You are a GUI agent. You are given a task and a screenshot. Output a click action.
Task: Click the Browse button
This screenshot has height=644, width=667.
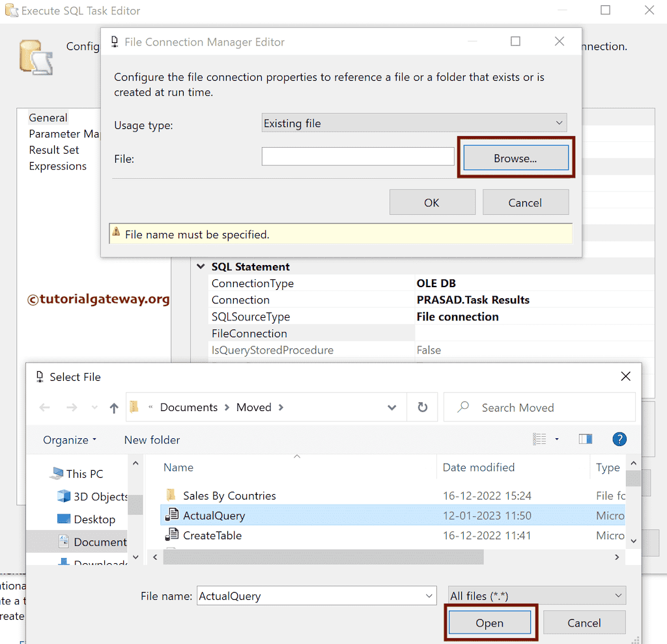coord(515,156)
